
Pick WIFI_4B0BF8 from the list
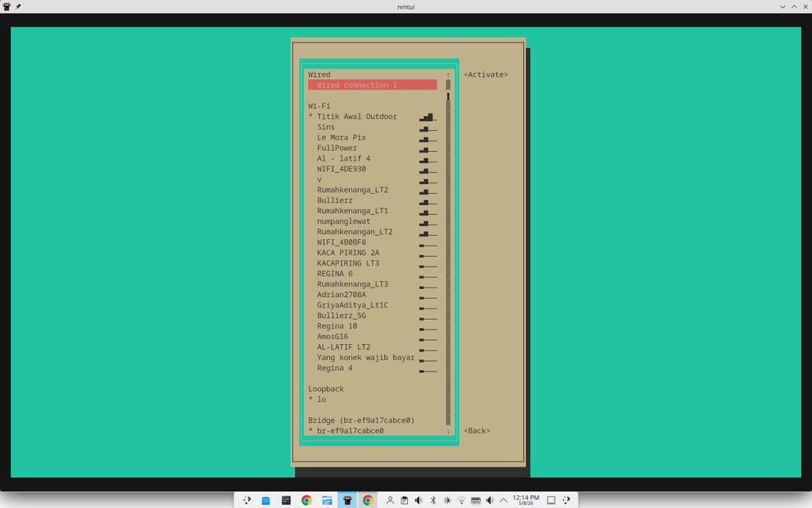(372, 242)
